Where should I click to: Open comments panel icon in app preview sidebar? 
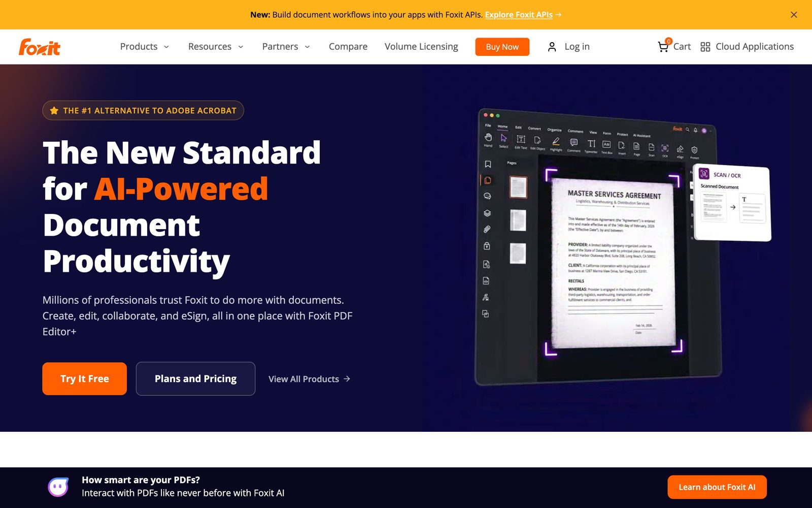click(x=487, y=196)
